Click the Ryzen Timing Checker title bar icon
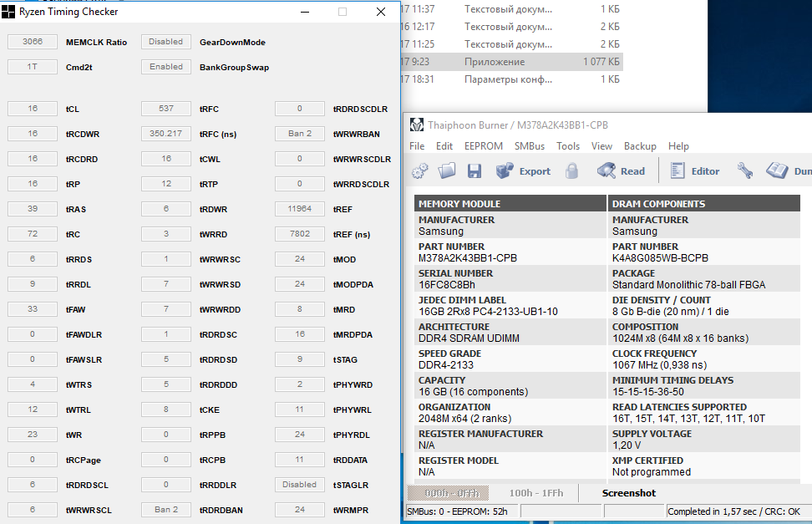Viewport: 812px width, 524px height. 8,12
